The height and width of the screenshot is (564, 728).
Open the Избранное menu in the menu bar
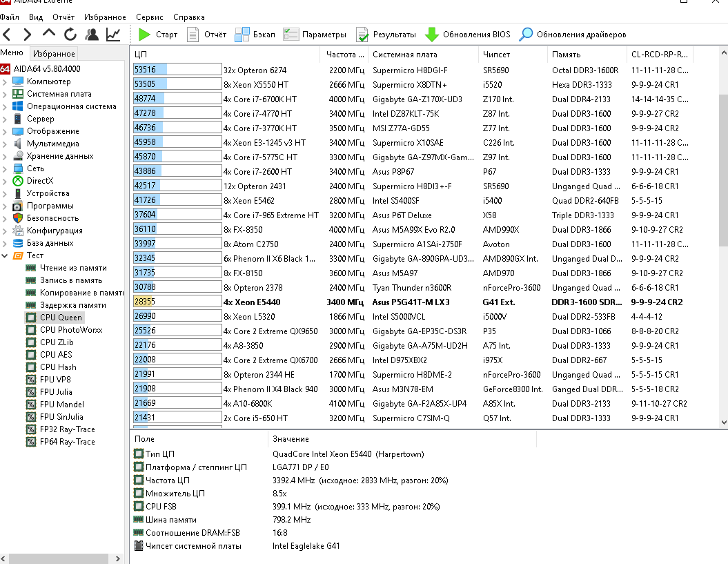click(105, 17)
